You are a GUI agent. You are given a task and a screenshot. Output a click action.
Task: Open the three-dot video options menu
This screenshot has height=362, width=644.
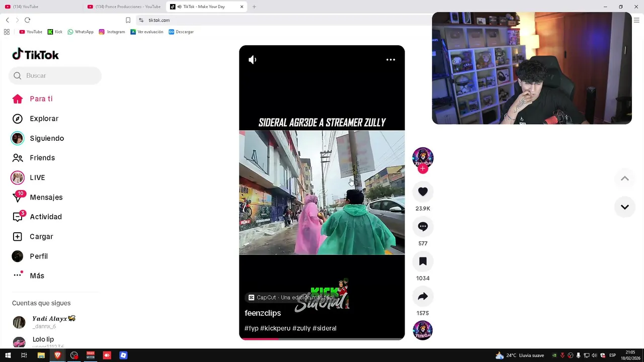tap(390, 60)
